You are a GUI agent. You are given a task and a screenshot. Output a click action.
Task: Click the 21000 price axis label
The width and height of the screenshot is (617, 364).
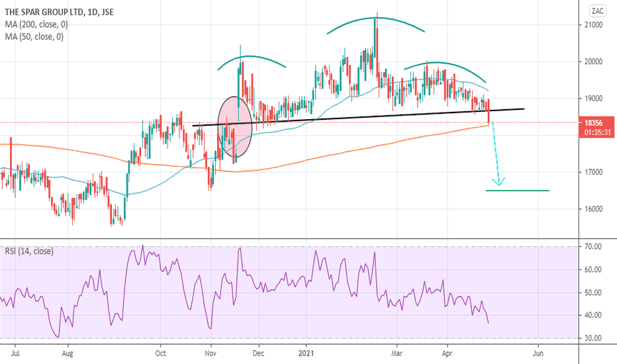(x=593, y=24)
